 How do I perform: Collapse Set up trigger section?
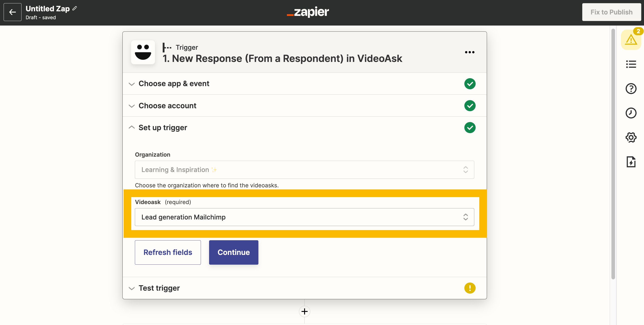(x=305, y=127)
